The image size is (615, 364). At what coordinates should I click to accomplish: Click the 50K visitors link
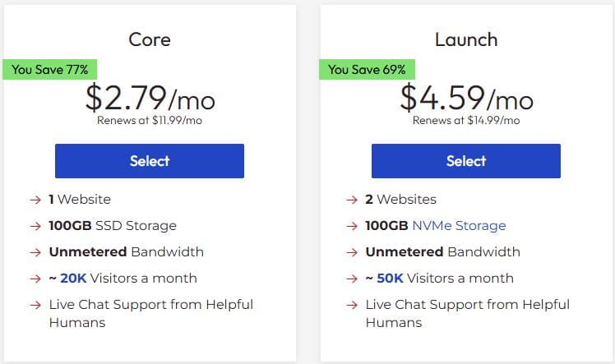coord(390,278)
